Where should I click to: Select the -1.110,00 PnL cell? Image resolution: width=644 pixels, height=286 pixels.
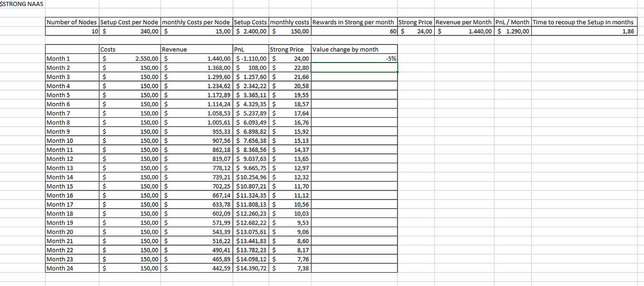point(251,58)
